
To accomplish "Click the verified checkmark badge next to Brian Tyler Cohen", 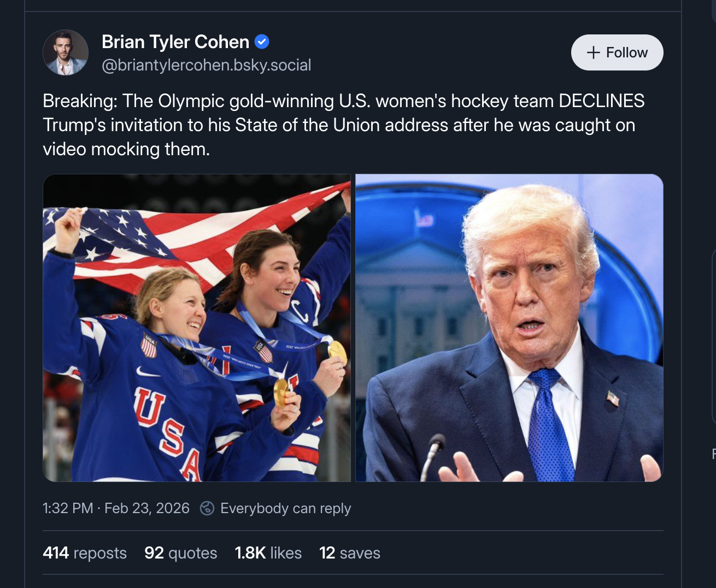I will tap(262, 41).
